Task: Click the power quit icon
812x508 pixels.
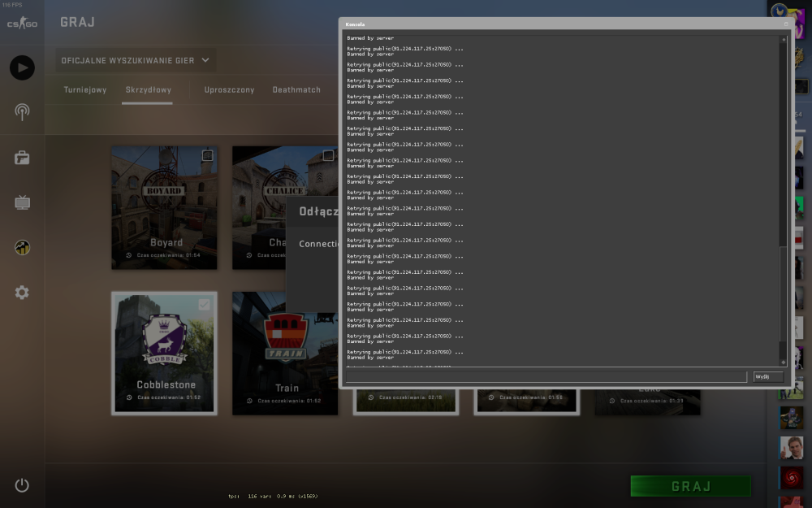Action: pos(22,485)
